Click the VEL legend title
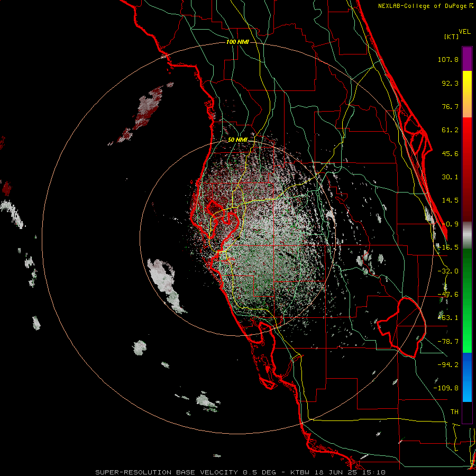 pyautogui.click(x=464, y=32)
